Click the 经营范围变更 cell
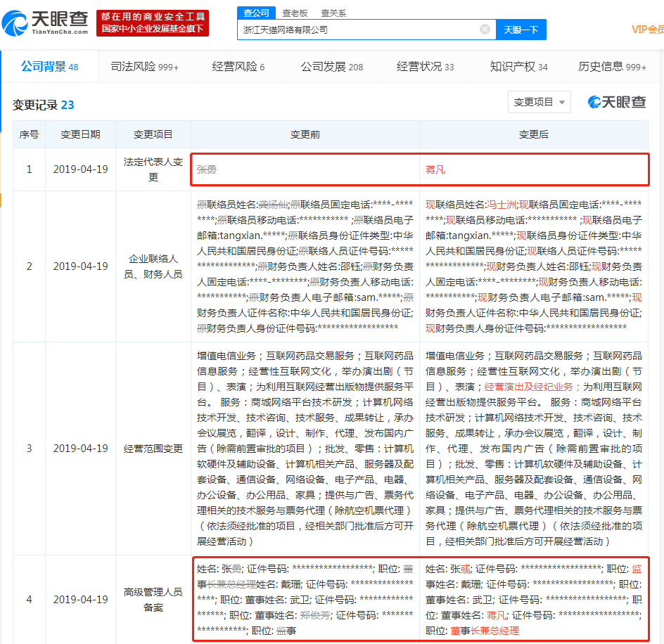The image size is (664, 644). coord(153,449)
